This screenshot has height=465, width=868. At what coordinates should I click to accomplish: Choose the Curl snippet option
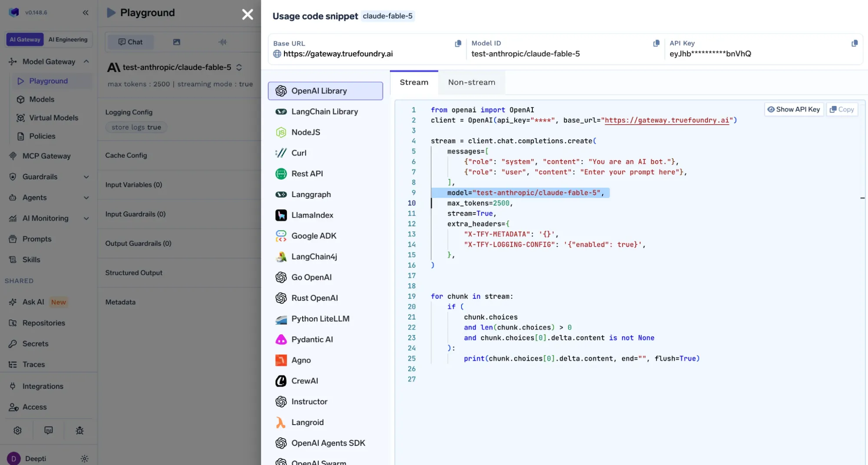[325, 153]
